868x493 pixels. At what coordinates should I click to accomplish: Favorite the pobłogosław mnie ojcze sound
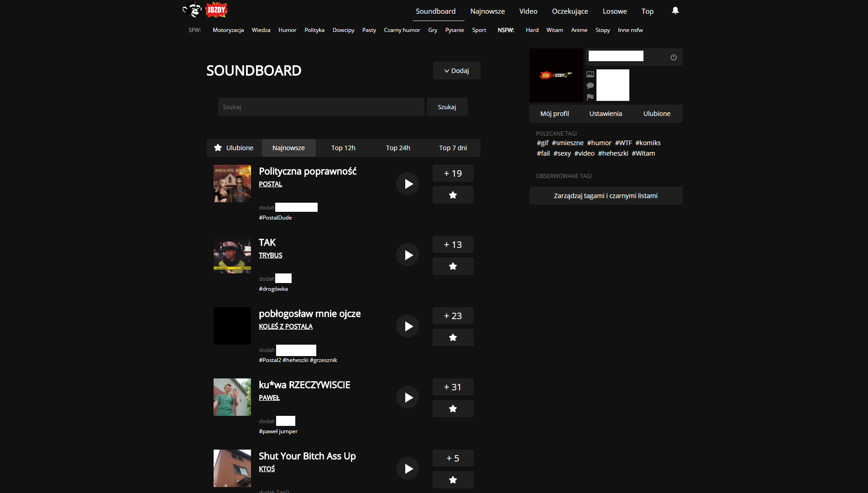tap(453, 337)
